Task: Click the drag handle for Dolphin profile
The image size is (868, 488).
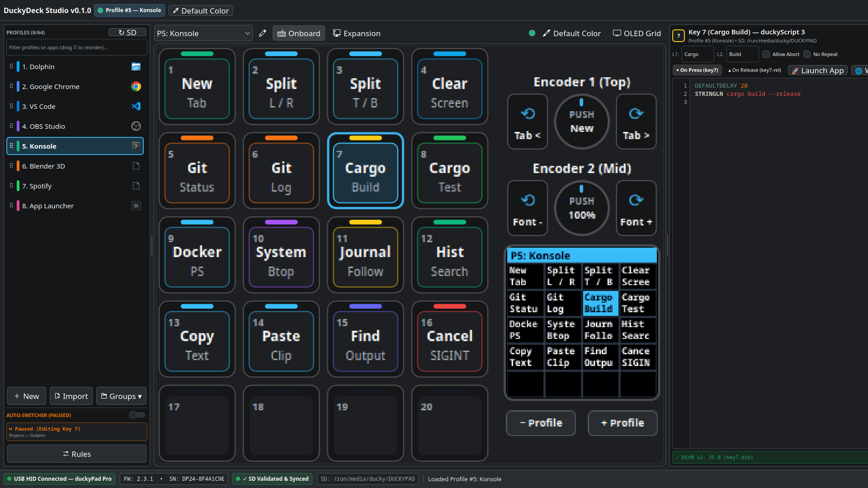Action: tap(11, 66)
